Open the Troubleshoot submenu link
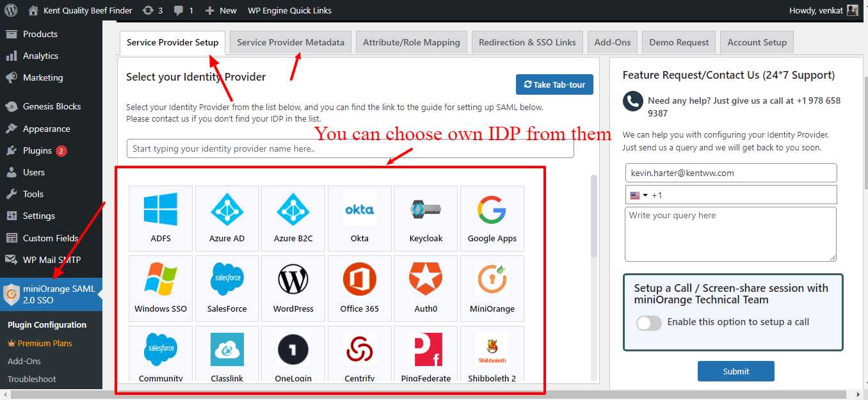Screen dimensions: 868x400 click(x=31, y=379)
